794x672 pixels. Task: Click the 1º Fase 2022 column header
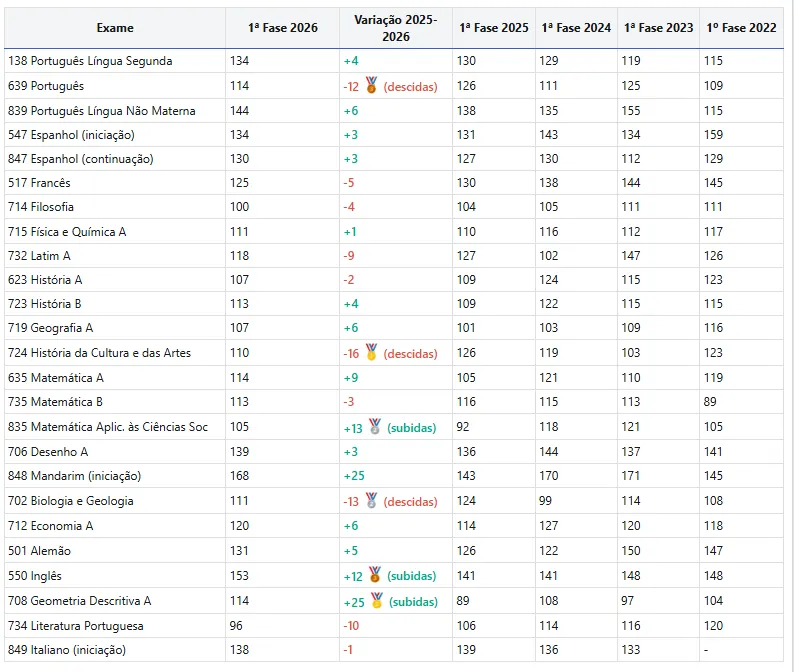pos(741,28)
